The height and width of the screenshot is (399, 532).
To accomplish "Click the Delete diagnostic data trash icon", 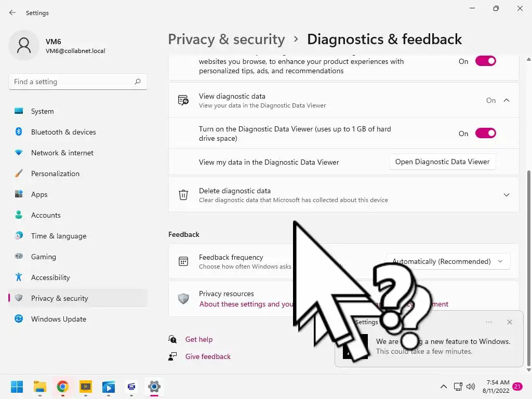I will [183, 195].
